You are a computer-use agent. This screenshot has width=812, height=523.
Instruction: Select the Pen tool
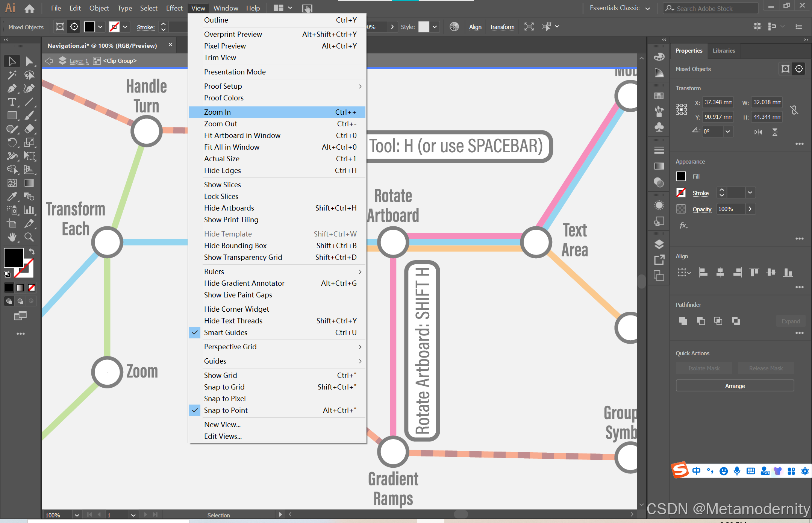[12, 88]
